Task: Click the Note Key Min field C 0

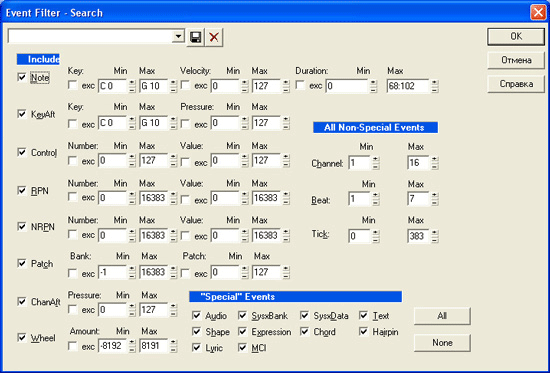Action: [113, 86]
